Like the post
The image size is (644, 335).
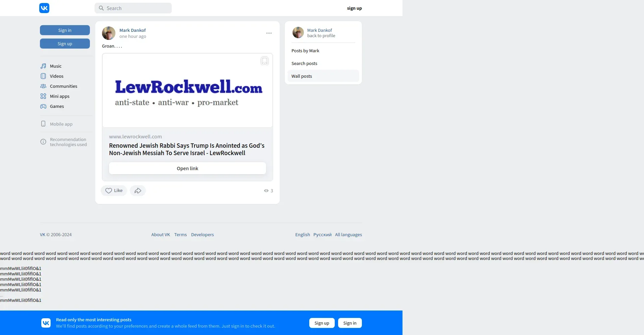point(114,191)
